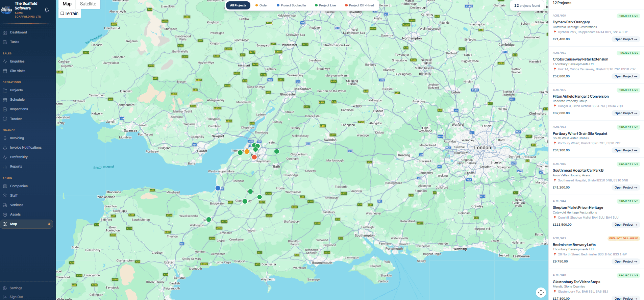Click the orange Order marker near Portishead

click(x=247, y=152)
